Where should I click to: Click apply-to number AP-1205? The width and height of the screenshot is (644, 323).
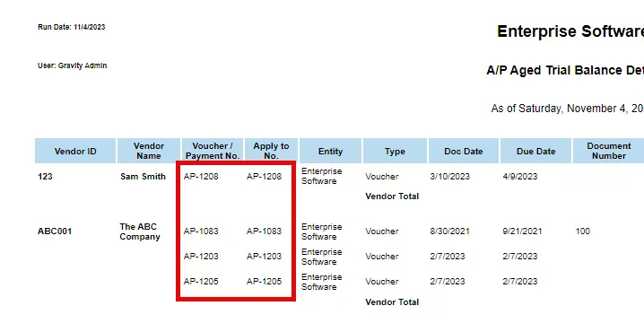click(264, 281)
